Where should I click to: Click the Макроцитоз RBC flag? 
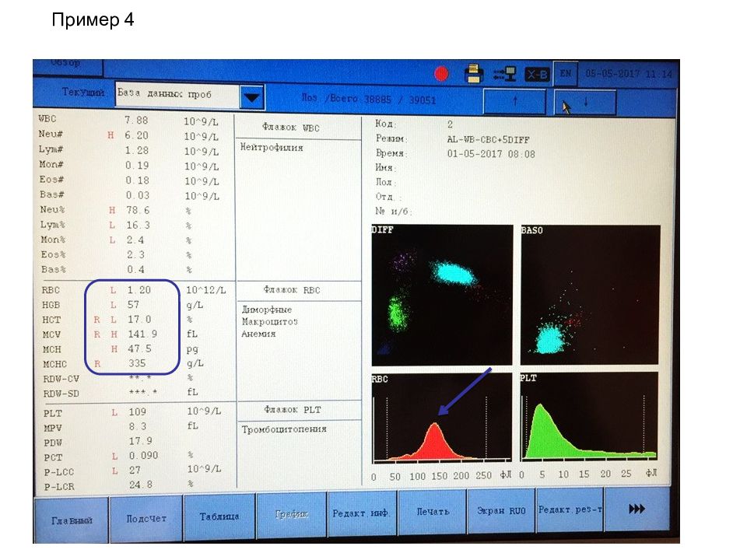pyautogui.click(x=270, y=322)
